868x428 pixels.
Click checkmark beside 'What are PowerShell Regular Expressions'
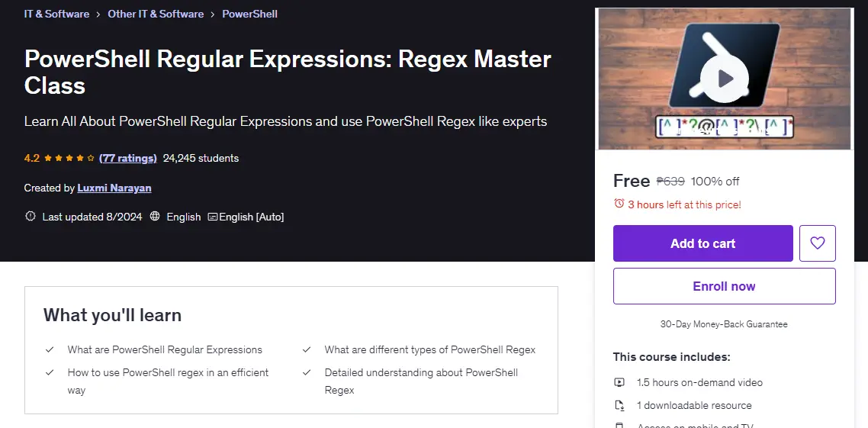click(50, 350)
